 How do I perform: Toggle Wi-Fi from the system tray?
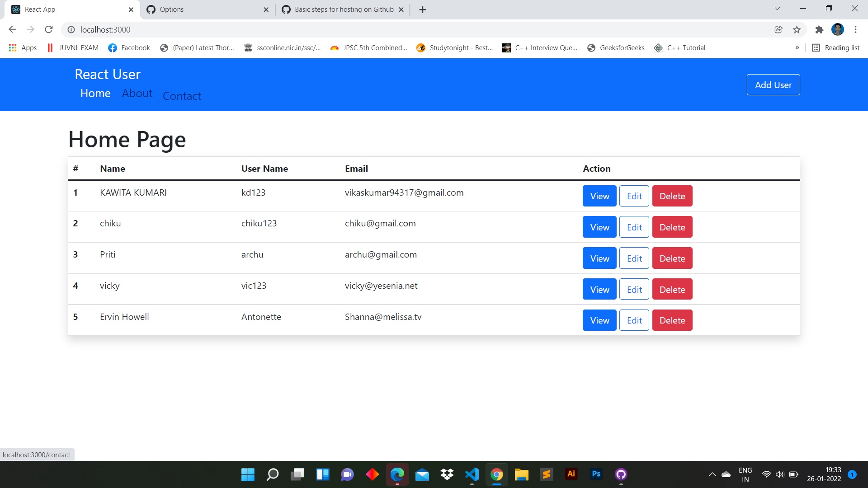pos(767,474)
